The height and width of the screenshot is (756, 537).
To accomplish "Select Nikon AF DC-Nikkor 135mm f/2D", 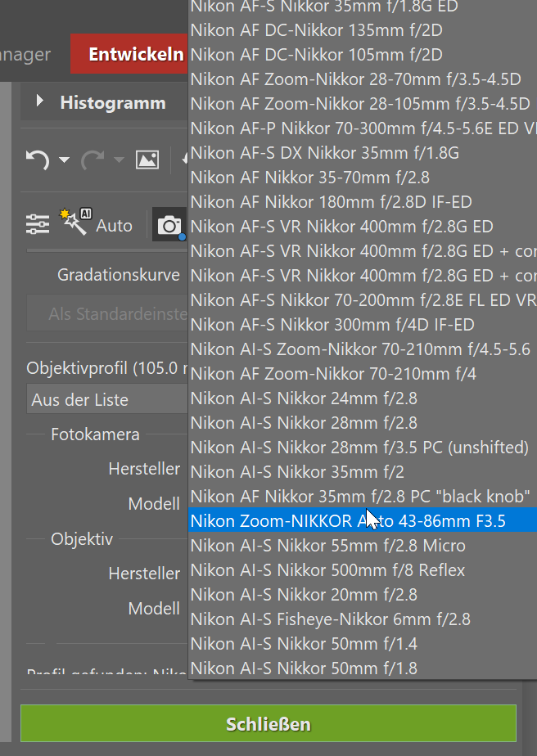I will pyautogui.click(x=316, y=29).
